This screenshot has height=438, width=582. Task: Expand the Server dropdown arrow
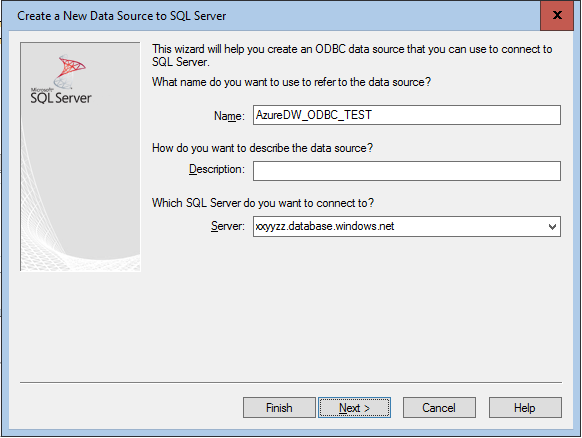tap(552, 226)
